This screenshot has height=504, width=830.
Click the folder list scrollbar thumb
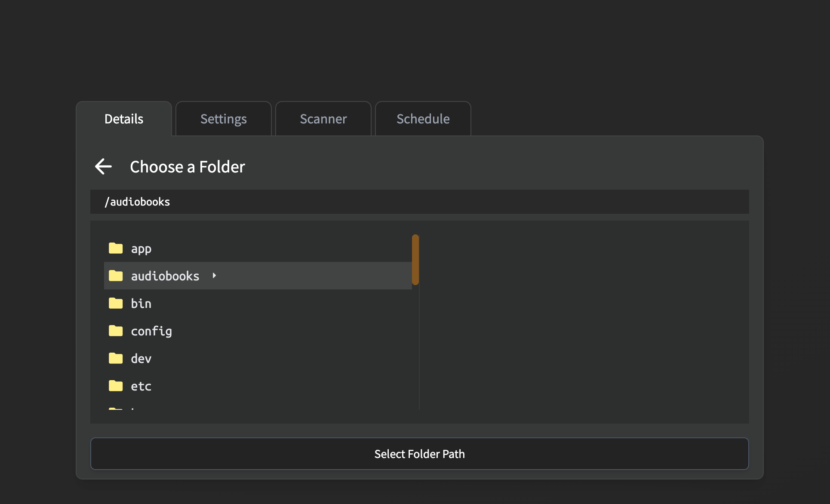tap(415, 260)
